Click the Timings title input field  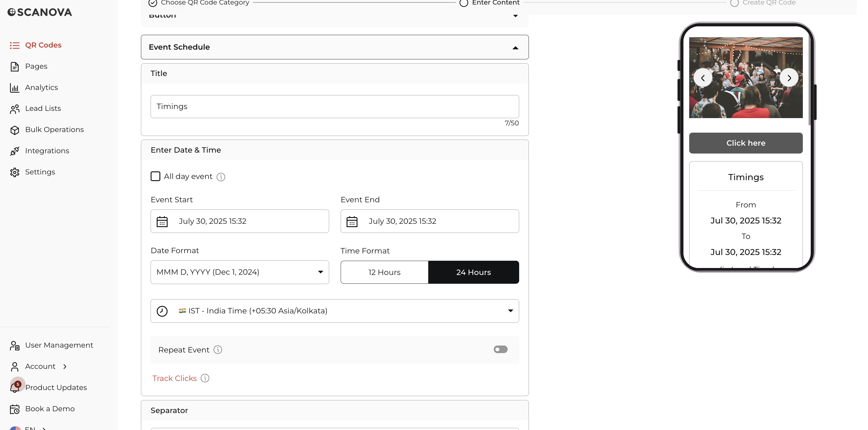click(335, 106)
